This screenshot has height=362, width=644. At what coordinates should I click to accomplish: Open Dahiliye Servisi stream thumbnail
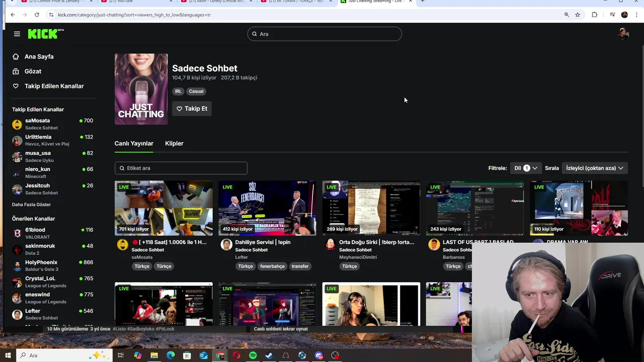tap(267, 208)
